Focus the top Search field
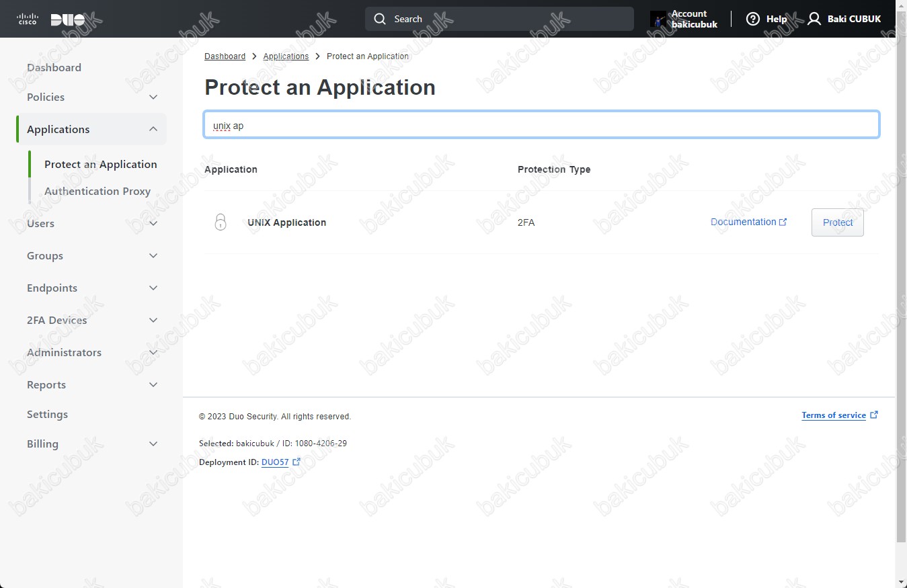Viewport: 907px width, 588px height. point(500,19)
